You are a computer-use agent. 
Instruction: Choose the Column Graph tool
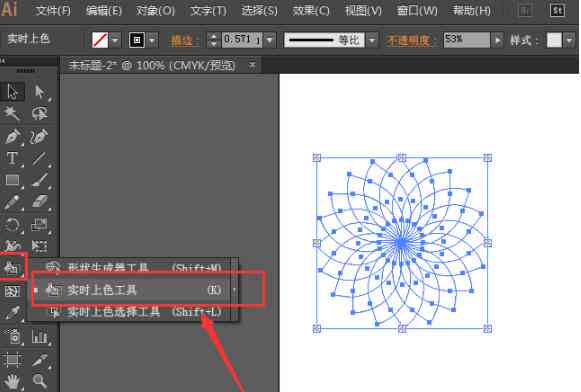click(x=40, y=337)
